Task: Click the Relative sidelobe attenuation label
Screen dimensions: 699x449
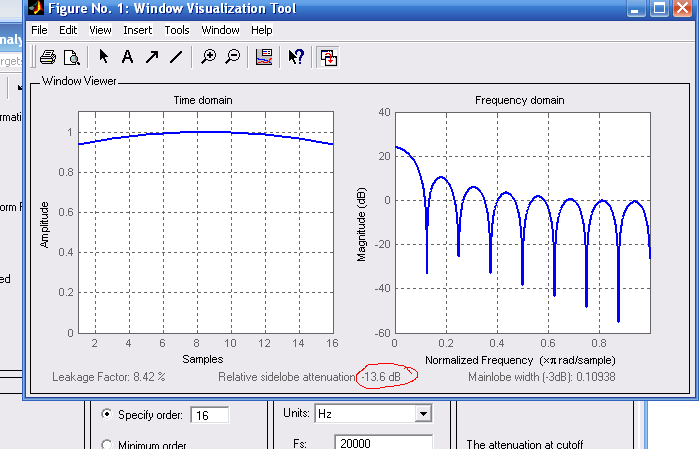Action: click(286, 377)
